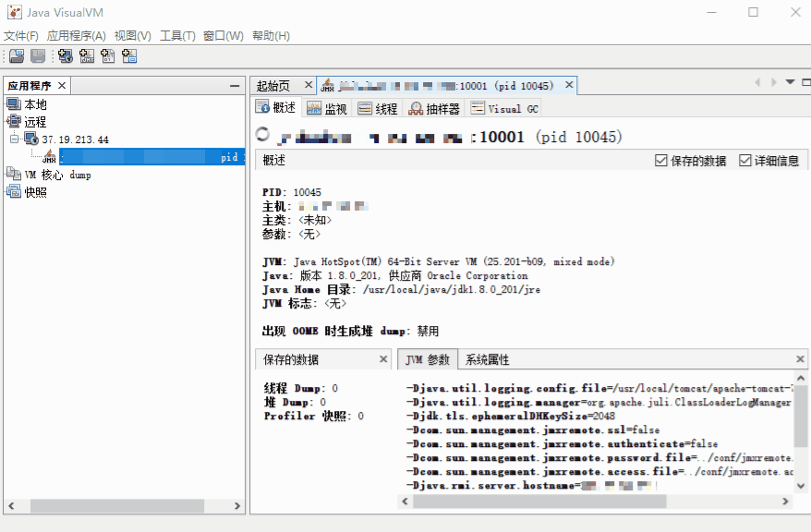Select the JVM 参数 tab
The image size is (811, 532).
pyautogui.click(x=428, y=359)
